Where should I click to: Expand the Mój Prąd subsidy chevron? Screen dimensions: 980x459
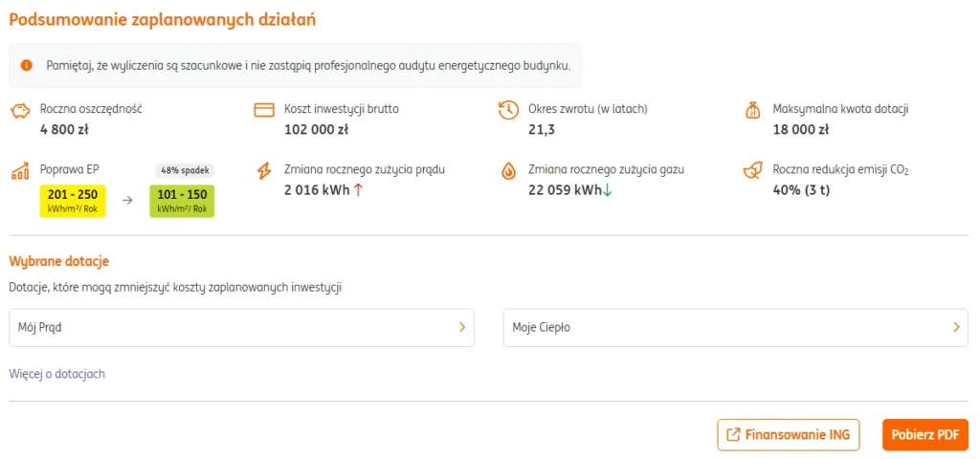coord(462,327)
